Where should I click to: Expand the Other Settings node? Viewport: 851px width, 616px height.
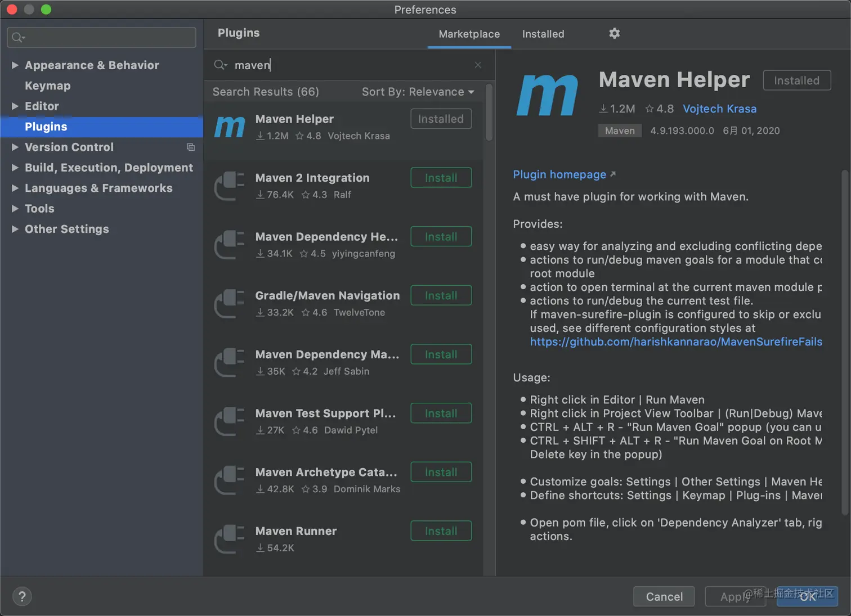pyautogui.click(x=15, y=229)
